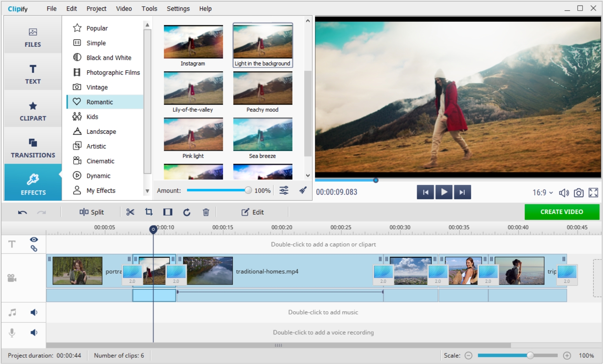603x364 pixels.
Task: Open the Video menu
Action: [x=123, y=8]
